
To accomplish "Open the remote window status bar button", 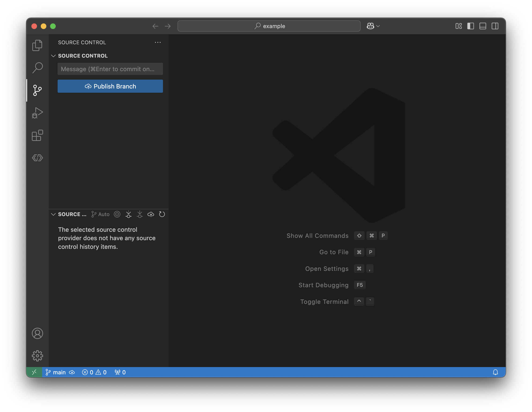I will point(34,372).
